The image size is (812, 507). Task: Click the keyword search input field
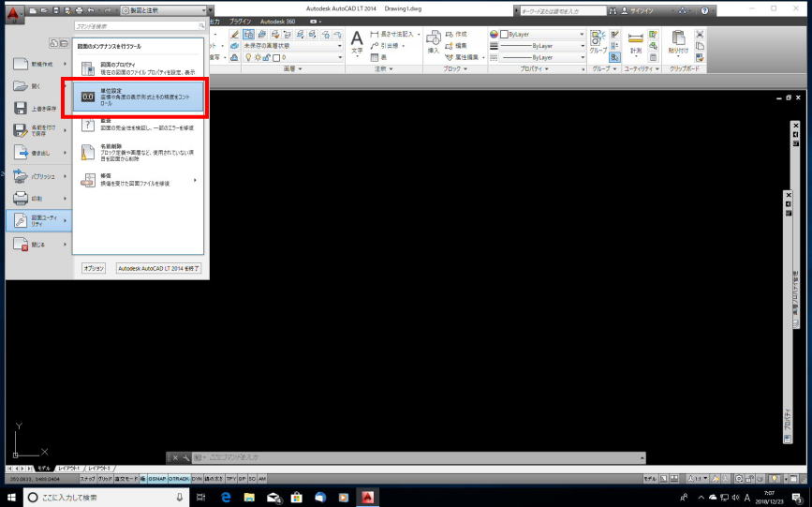tap(563, 10)
